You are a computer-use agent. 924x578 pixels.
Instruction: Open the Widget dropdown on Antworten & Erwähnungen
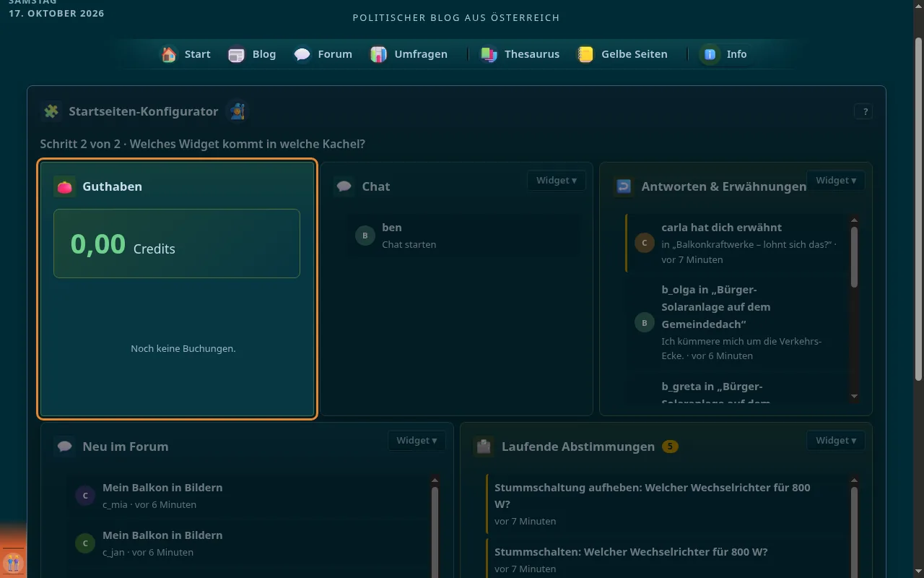coord(835,181)
